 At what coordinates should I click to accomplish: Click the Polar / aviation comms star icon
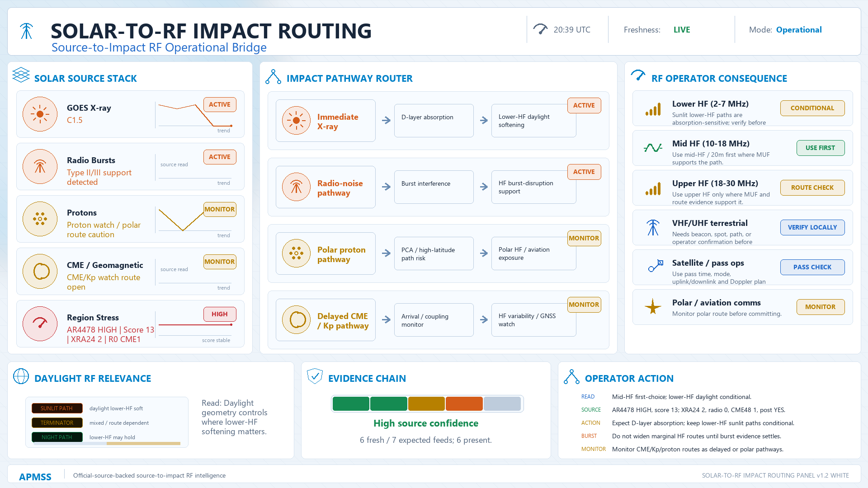[653, 306]
